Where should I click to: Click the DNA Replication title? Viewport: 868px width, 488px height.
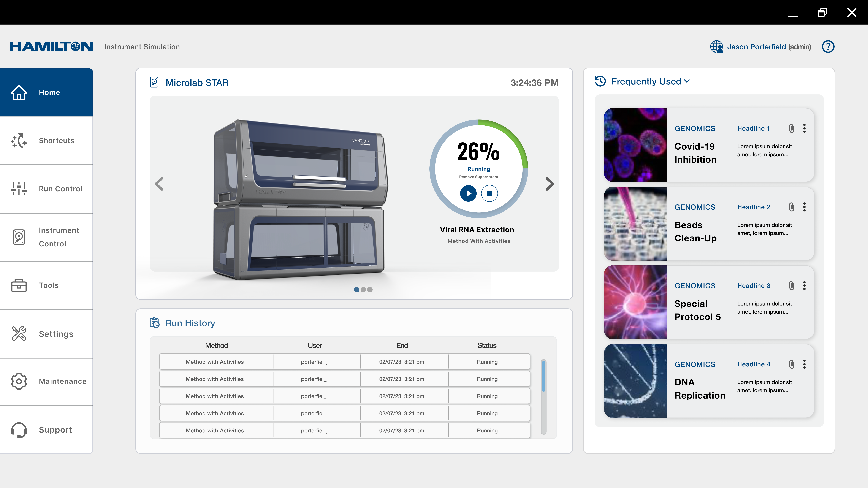coord(700,389)
